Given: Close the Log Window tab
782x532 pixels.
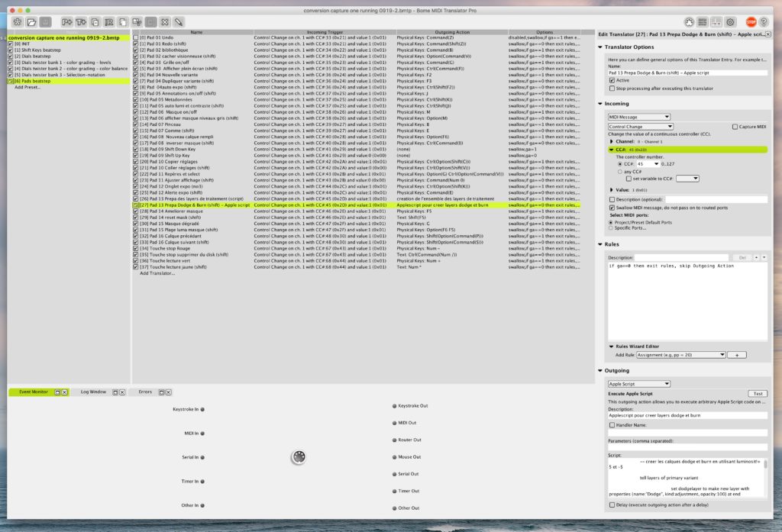Looking at the screenshot, I should (122, 392).
